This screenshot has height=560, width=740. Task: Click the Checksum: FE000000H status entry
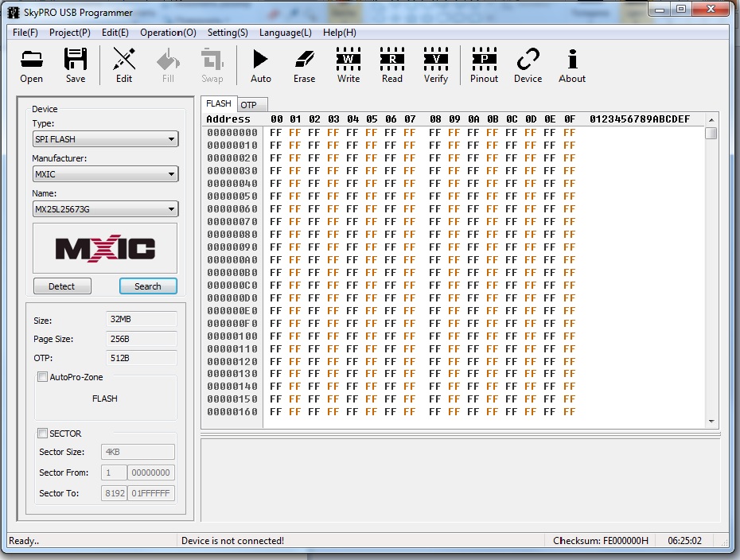(601, 541)
